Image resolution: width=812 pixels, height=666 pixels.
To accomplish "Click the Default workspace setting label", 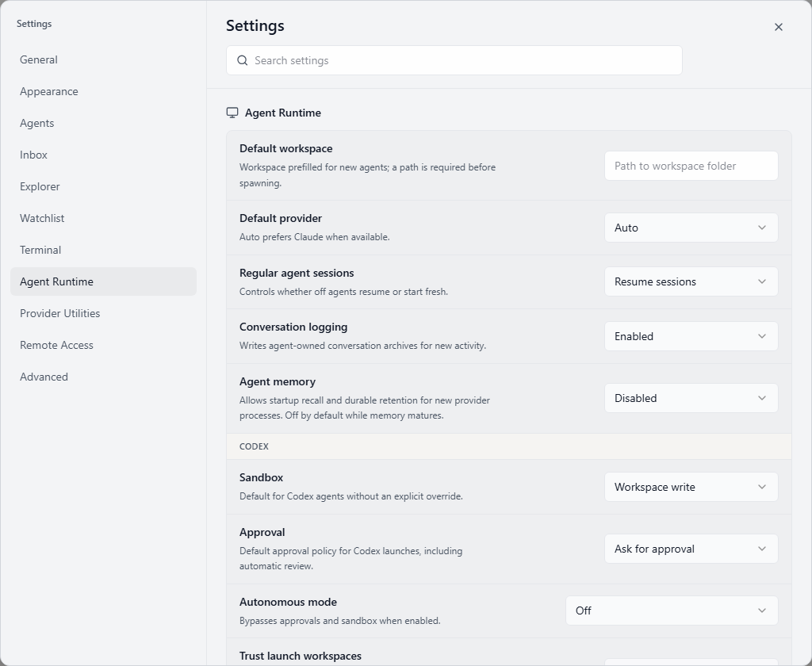I will (x=285, y=148).
